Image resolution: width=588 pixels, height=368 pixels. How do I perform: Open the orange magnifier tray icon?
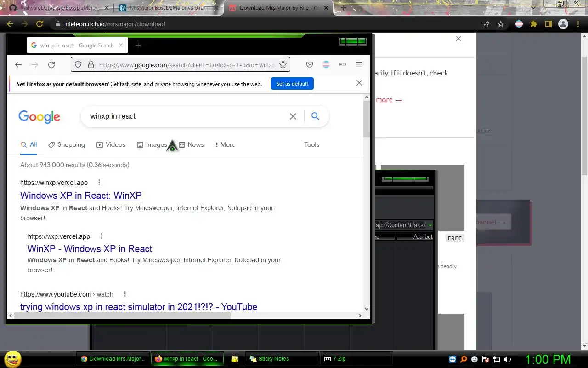[x=464, y=359]
